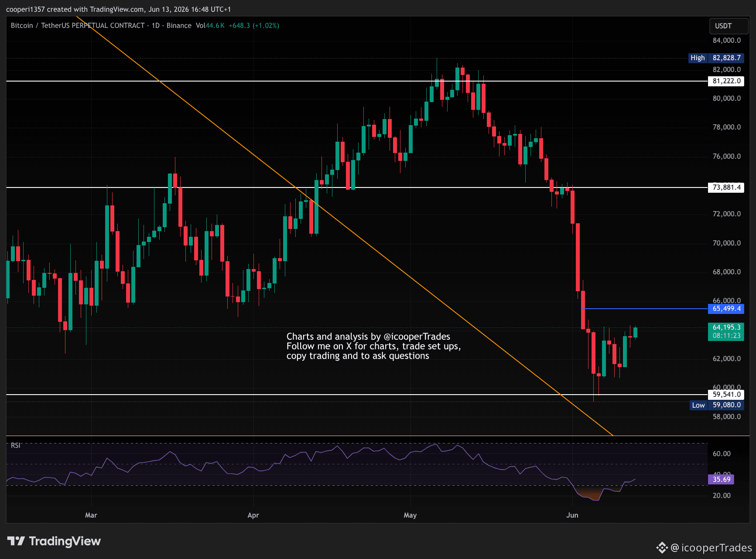This screenshot has width=756, height=559.
Task: Select the High label on price axis
Action: click(698, 58)
